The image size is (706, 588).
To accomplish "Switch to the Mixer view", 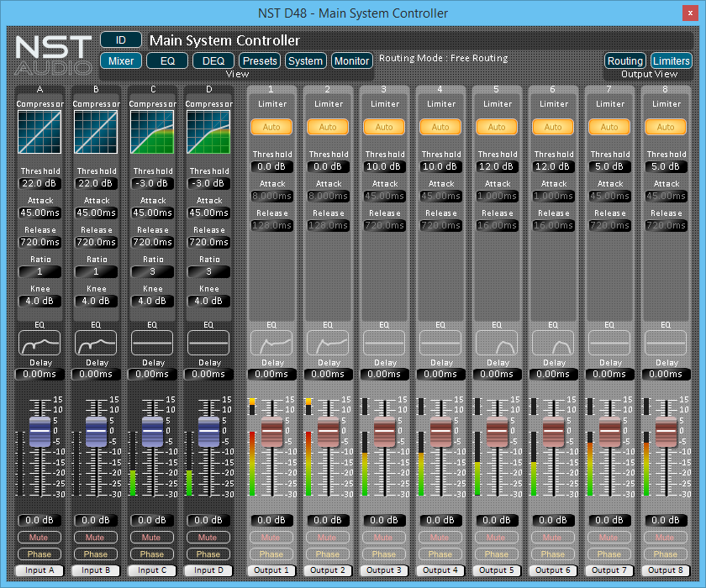I will click(x=120, y=60).
